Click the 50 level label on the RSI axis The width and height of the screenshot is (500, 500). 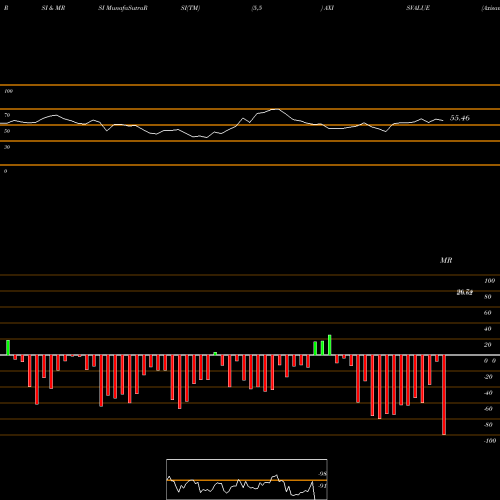(7, 131)
